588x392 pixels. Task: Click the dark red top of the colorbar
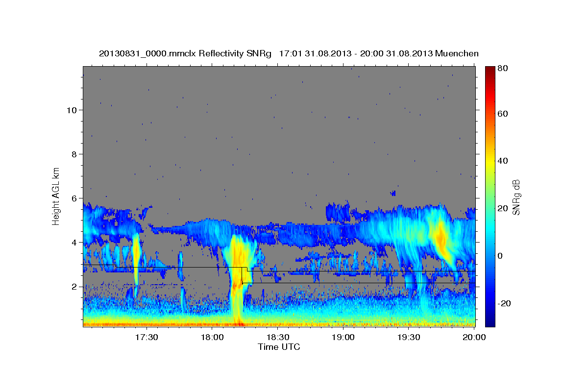pos(490,72)
